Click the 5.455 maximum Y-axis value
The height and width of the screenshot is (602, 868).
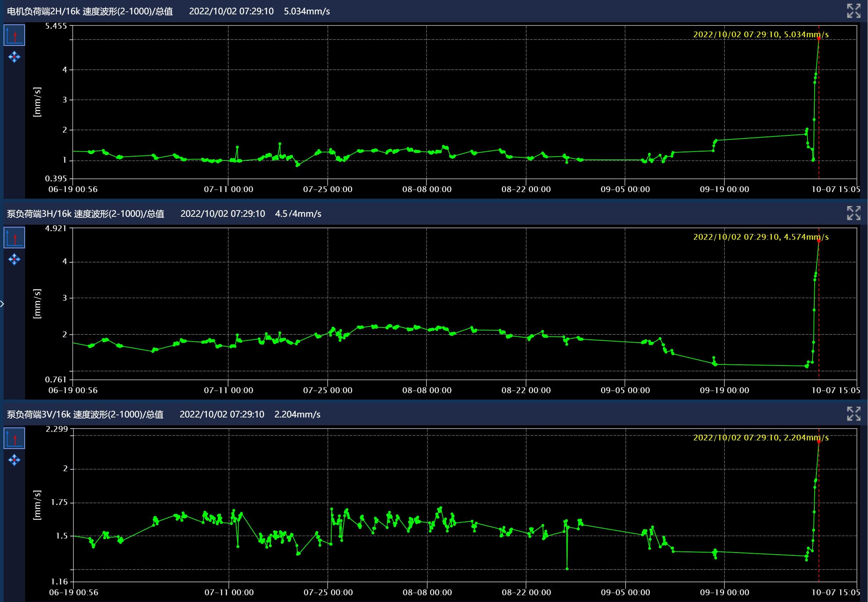(x=56, y=26)
